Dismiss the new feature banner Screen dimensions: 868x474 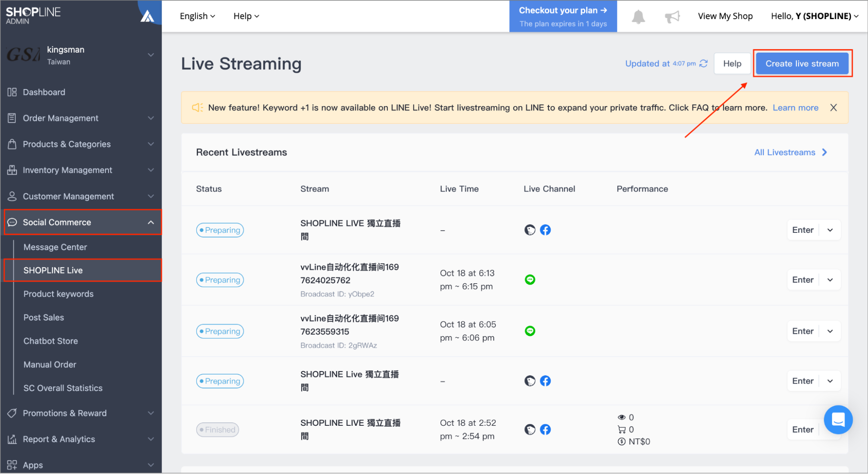click(833, 108)
